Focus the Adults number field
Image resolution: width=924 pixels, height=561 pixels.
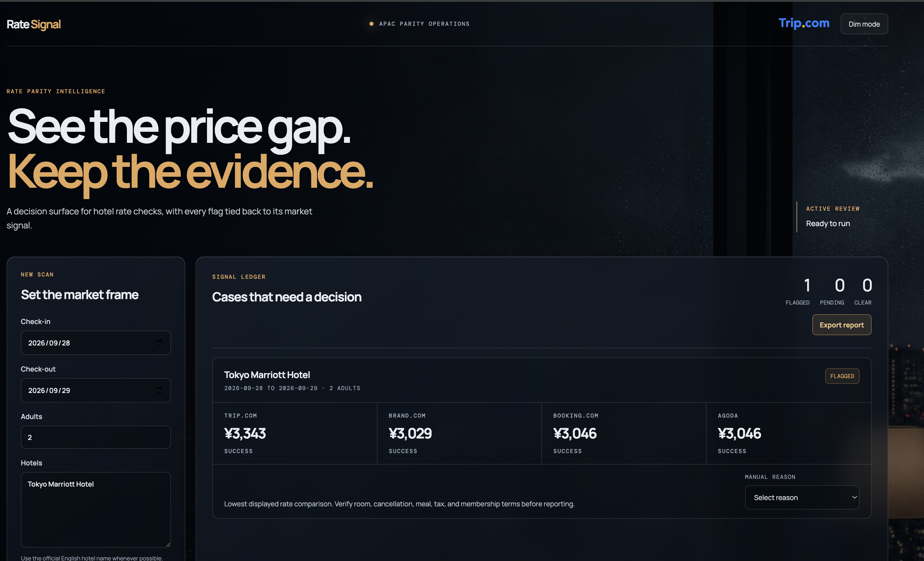96,437
